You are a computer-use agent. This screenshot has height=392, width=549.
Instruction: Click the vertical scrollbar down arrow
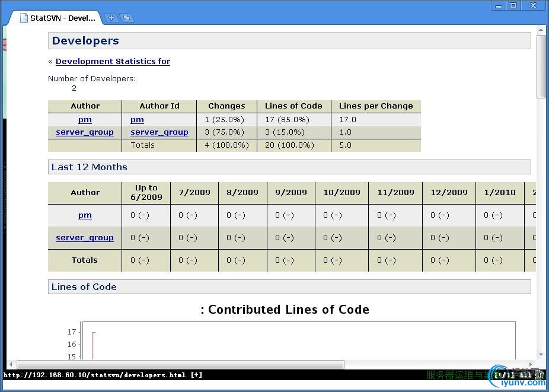click(541, 355)
